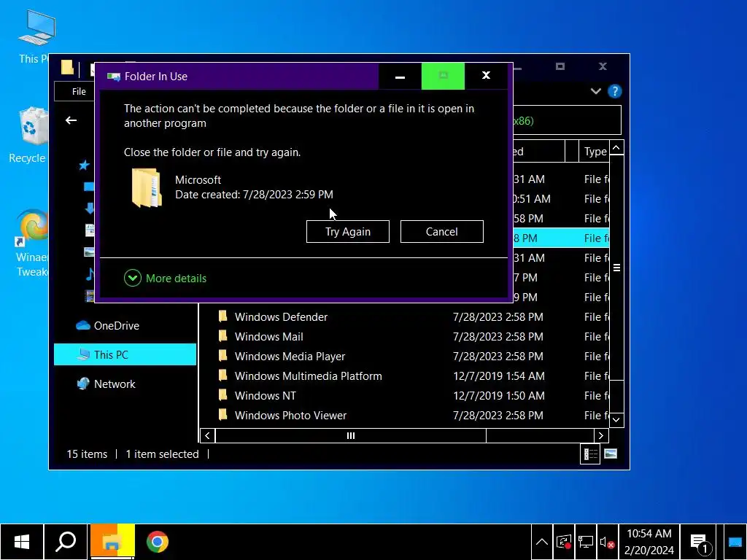Expand More details in the dialog
Viewport: 747px width, 560px height.
[165, 278]
